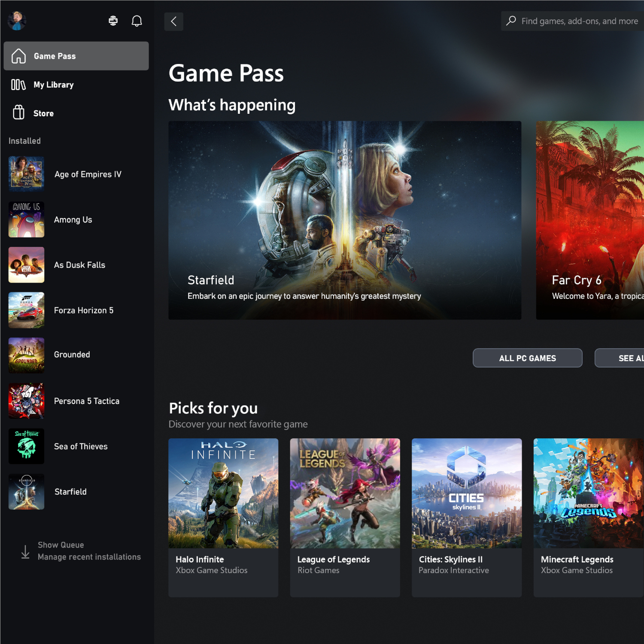Go back using the back arrow
Image resolution: width=644 pixels, height=644 pixels.
pyautogui.click(x=173, y=21)
